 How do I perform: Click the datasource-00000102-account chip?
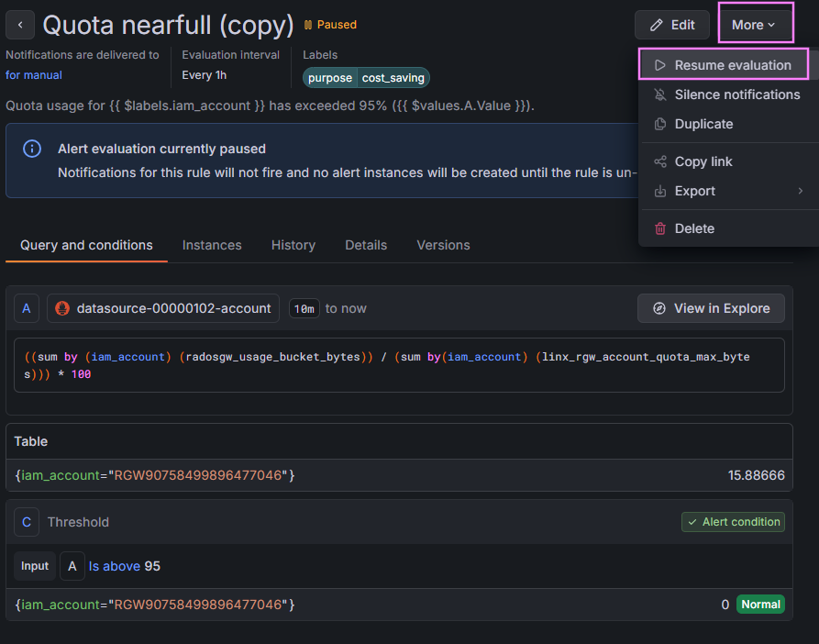163,308
